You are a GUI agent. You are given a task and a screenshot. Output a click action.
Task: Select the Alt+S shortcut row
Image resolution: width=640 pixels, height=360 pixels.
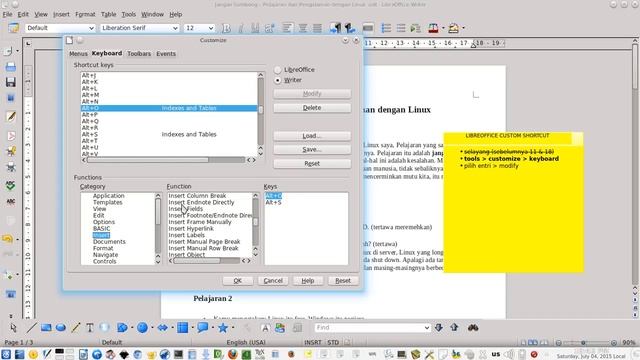pyautogui.click(x=169, y=134)
